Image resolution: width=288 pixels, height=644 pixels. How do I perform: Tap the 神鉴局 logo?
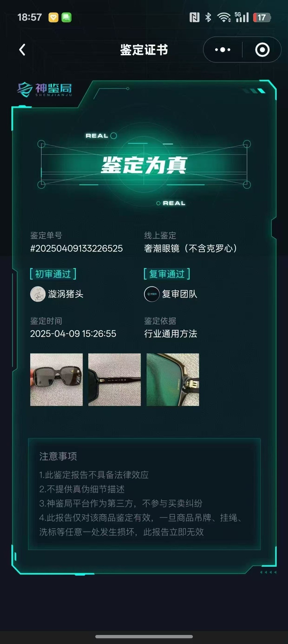click(x=45, y=90)
